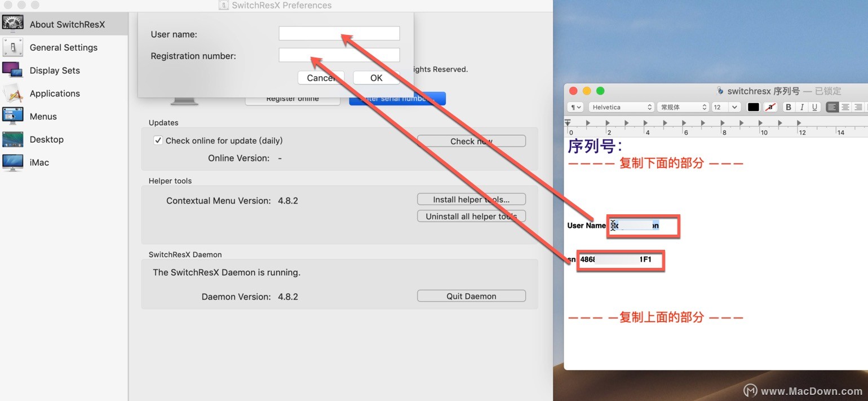
Task: Align text left in TextEdit toolbar
Action: pos(832,107)
